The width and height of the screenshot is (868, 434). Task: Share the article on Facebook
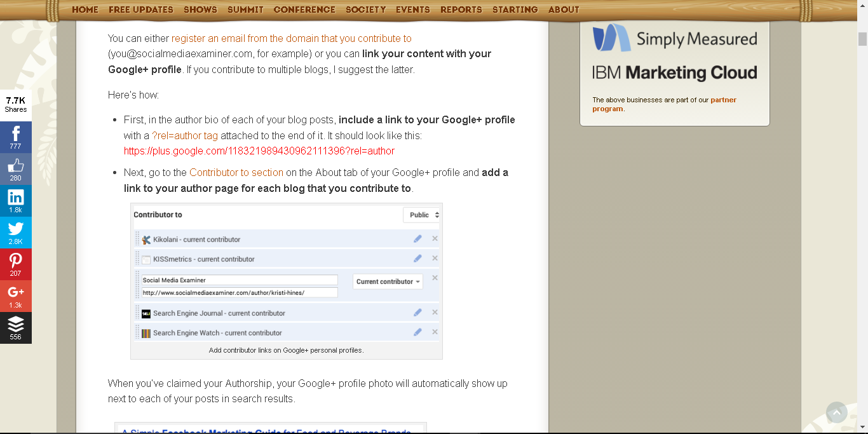click(x=16, y=137)
